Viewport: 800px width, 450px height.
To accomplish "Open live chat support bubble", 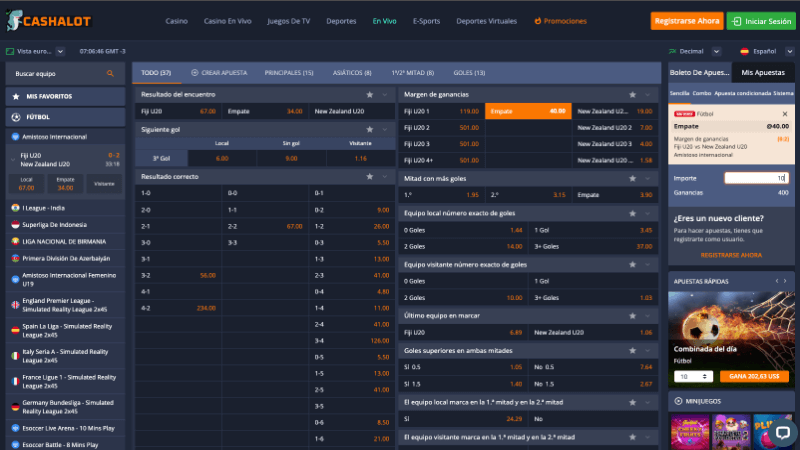I will click(x=782, y=433).
